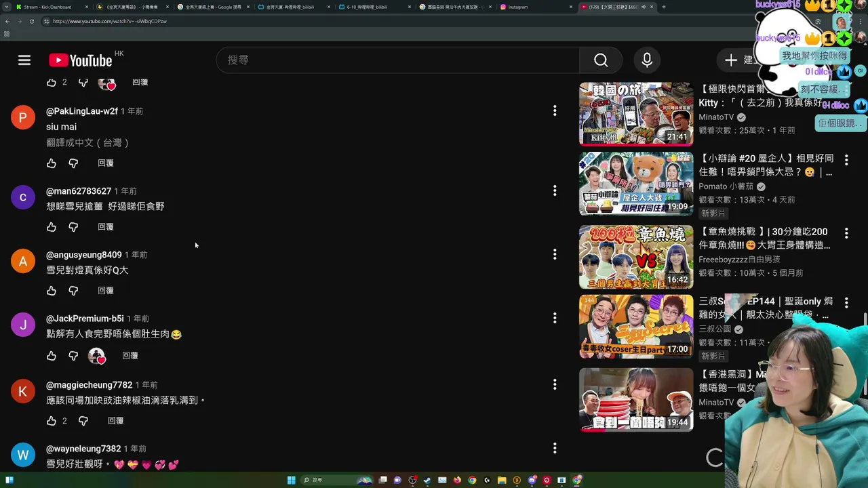
Task: Reply to maggiecheung7782's comment
Action: 116,421
